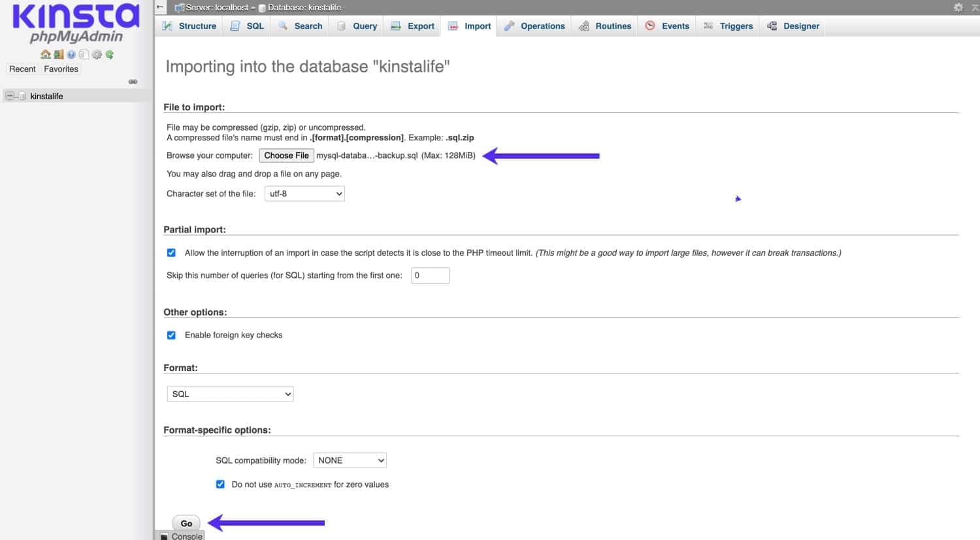This screenshot has width=980, height=540.
Task: Toggle Do not use AUTO_INCREMENT for zero values
Action: click(x=220, y=484)
